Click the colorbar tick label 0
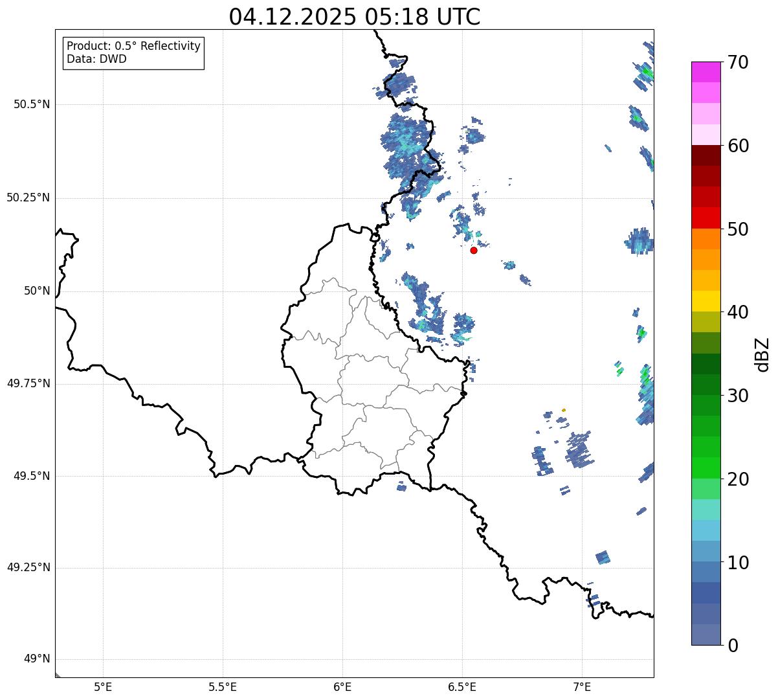This screenshot has height=700, width=778. coord(733,645)
